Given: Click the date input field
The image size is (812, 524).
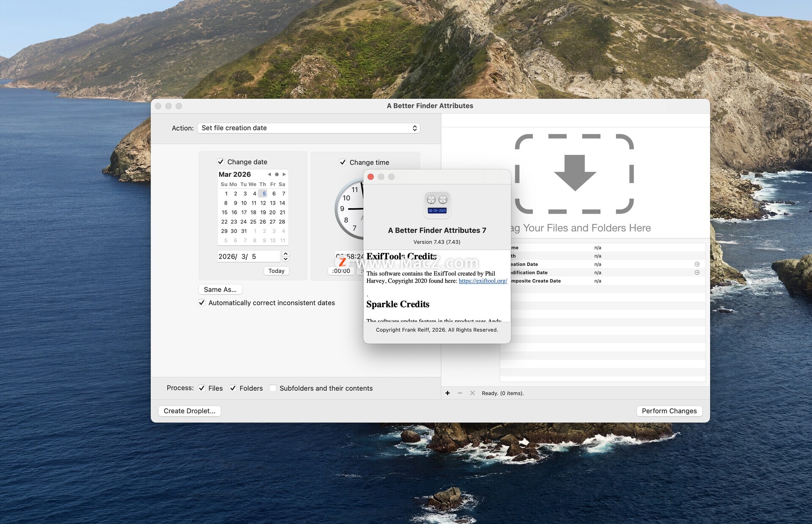Looking at the screenshot, I should click(248, 256).
